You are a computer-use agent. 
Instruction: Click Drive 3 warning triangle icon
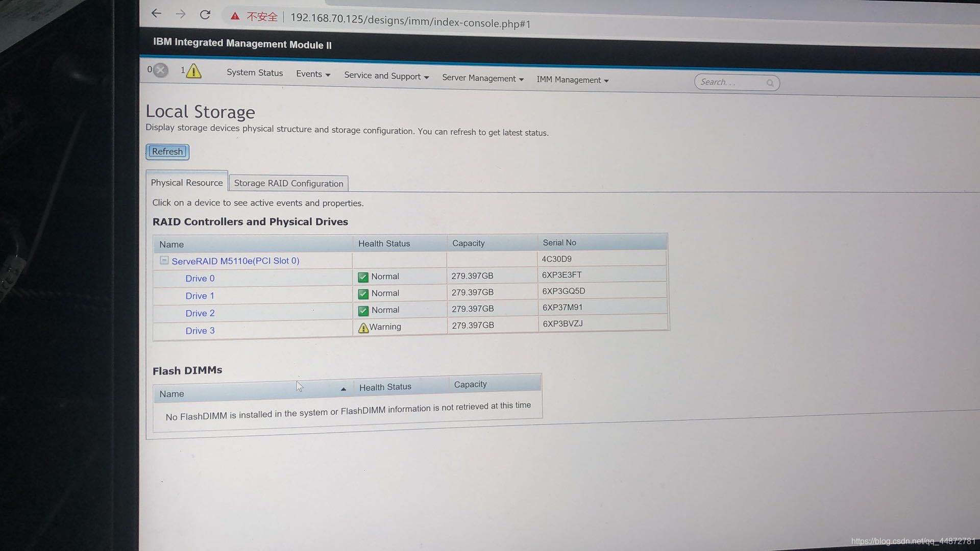coord(363,328)
